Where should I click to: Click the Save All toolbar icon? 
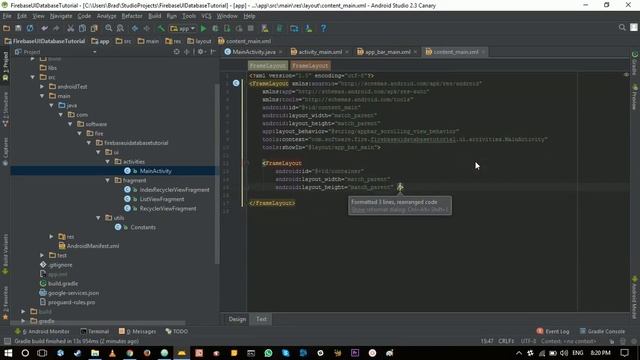click(x=18, y=29)
